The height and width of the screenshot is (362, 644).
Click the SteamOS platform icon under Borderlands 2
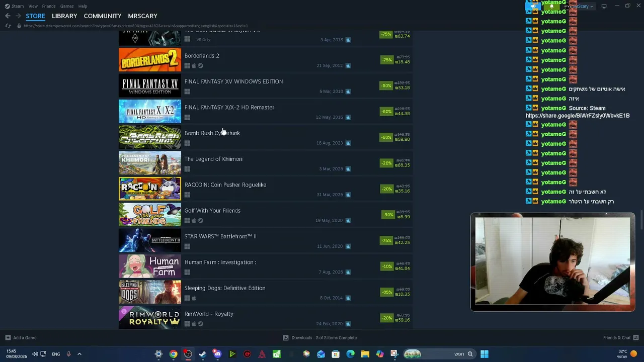coord(200,66)
